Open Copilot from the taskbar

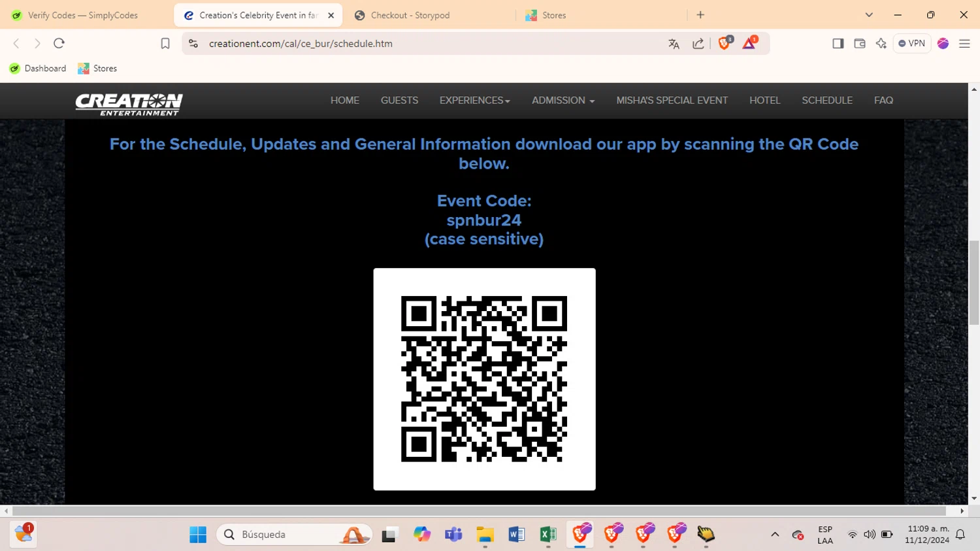pos(422,535)
